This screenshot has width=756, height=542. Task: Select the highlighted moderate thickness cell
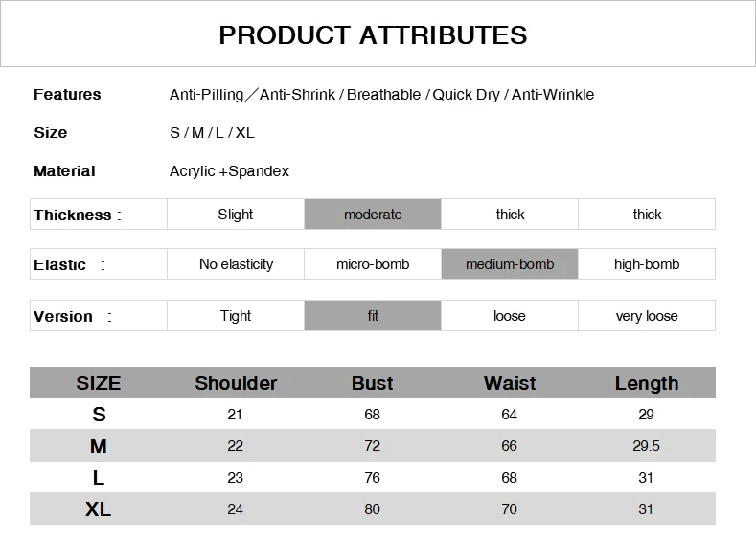click(373, 214)
